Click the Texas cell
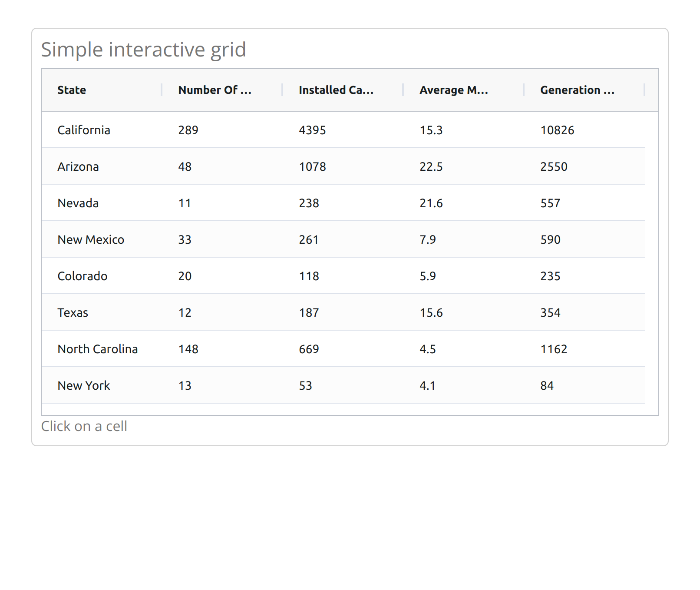The image size is (700, 590). [102, 312]
